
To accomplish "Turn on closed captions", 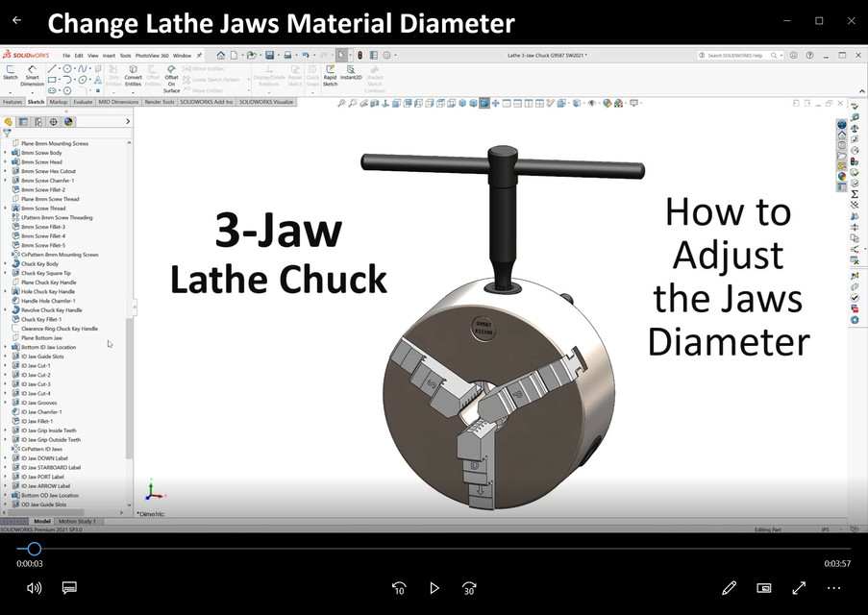I will 69,587.
